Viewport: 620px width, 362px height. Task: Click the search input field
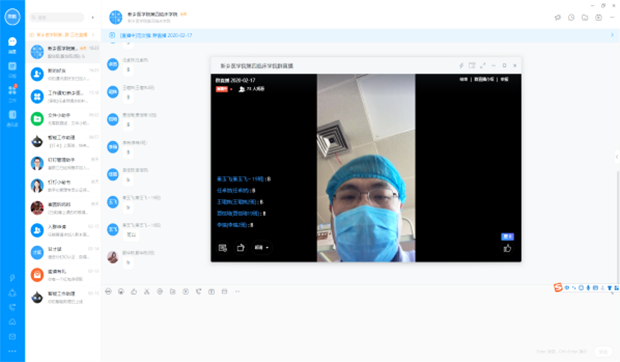(x=57, y=17)
